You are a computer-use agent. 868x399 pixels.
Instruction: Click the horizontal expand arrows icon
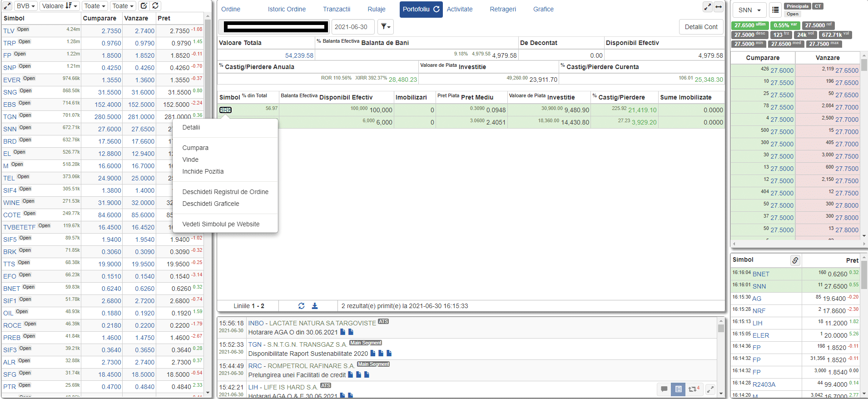(719, 7)
